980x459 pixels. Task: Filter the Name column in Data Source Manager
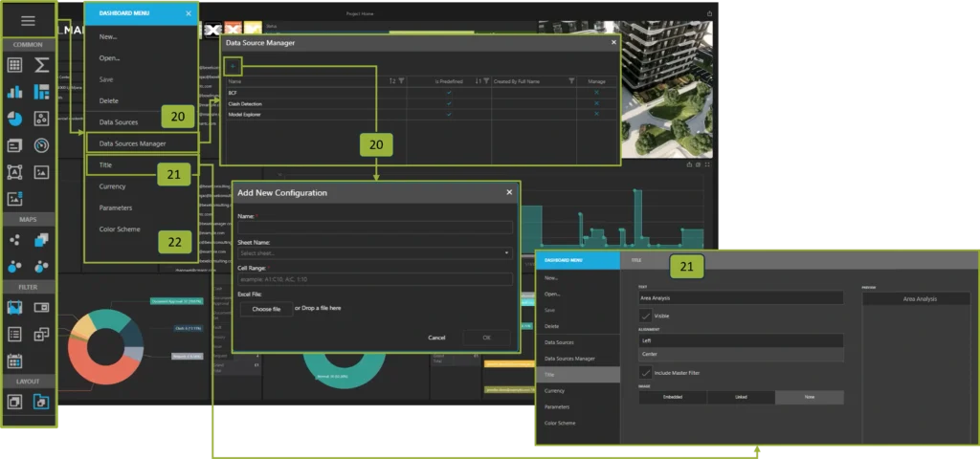(401, 81)
